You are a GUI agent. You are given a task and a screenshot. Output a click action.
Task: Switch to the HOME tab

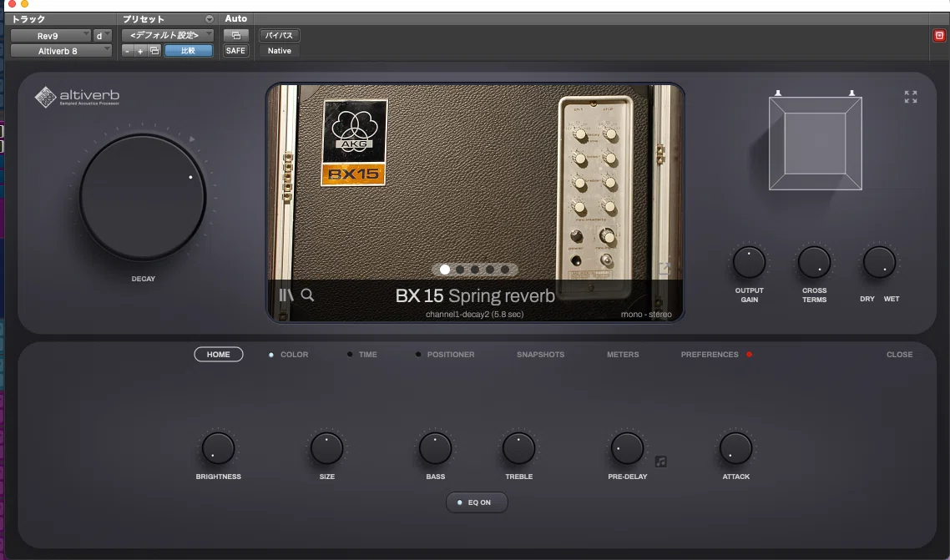218,354
